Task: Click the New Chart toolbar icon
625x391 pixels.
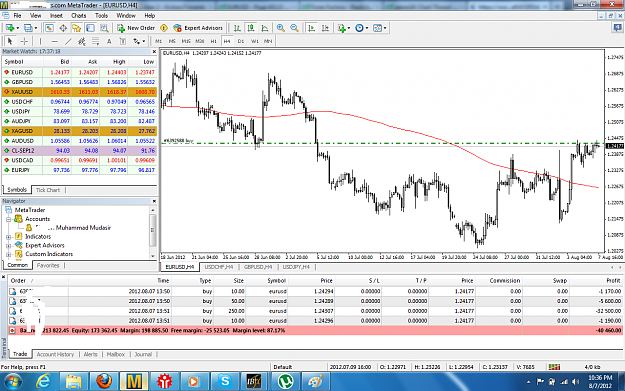Action: click(10, 28)
